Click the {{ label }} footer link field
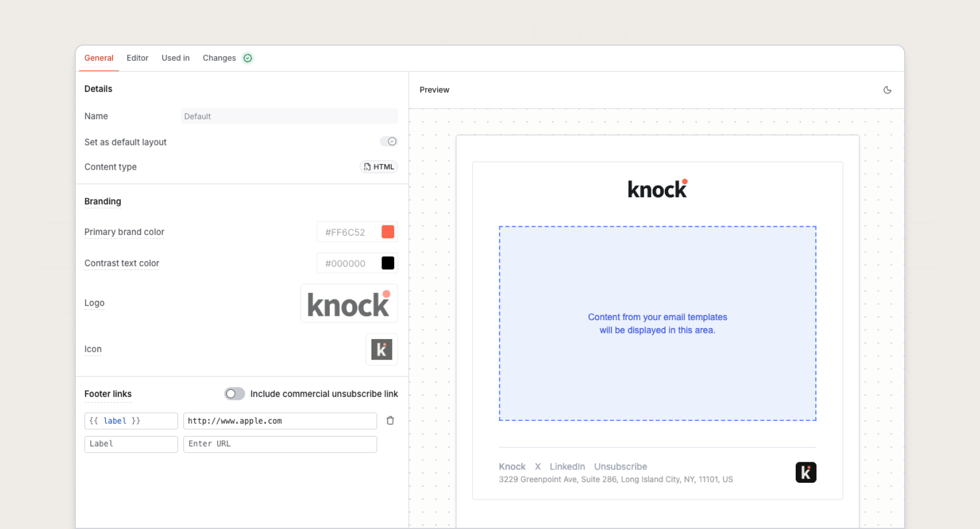 131,421
